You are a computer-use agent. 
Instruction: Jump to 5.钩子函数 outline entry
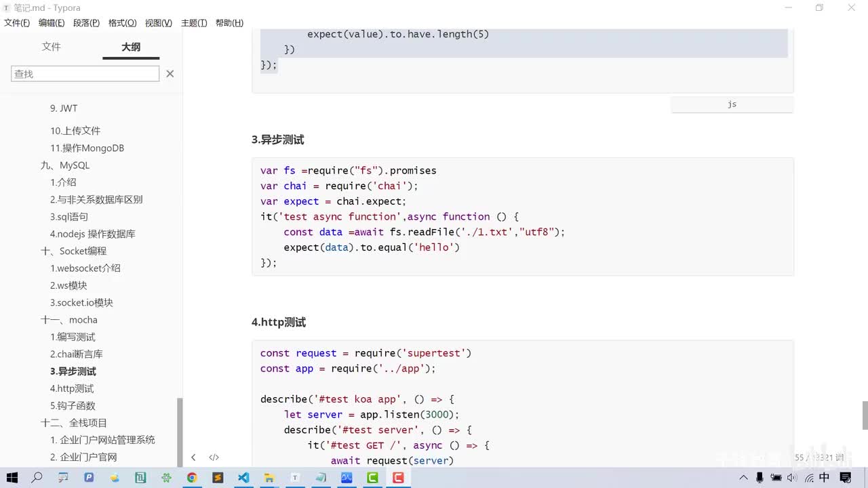click(x=73, y=406)
